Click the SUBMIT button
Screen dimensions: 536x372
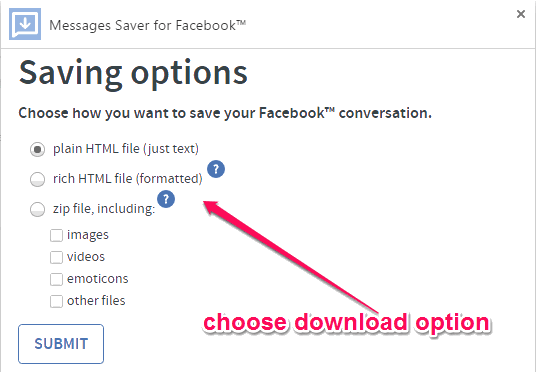(x=61, y=344)
